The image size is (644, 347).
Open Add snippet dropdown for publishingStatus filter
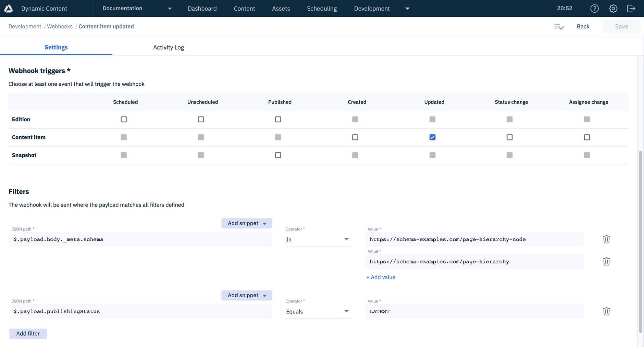coord(247,295)
